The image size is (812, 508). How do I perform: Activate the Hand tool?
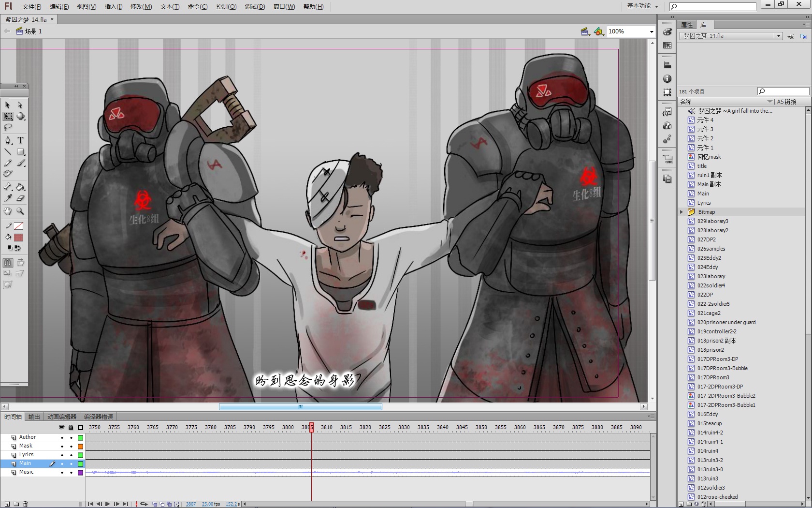point(8,211)
